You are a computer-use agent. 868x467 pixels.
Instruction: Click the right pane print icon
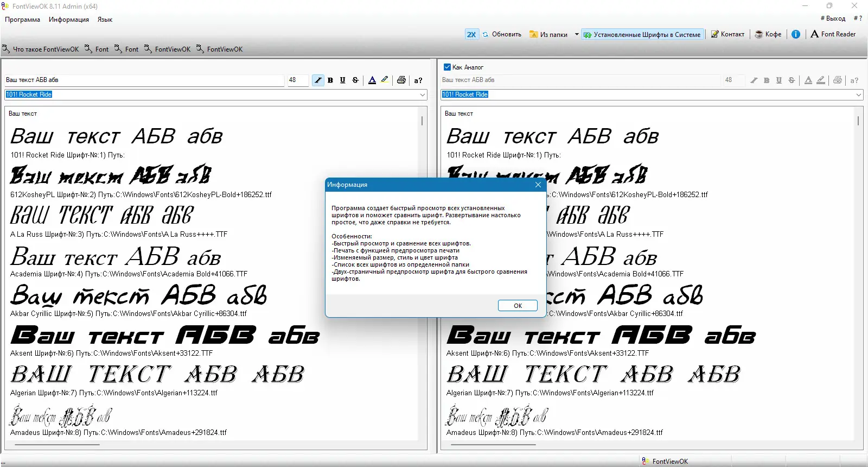(x=838, y=80)
